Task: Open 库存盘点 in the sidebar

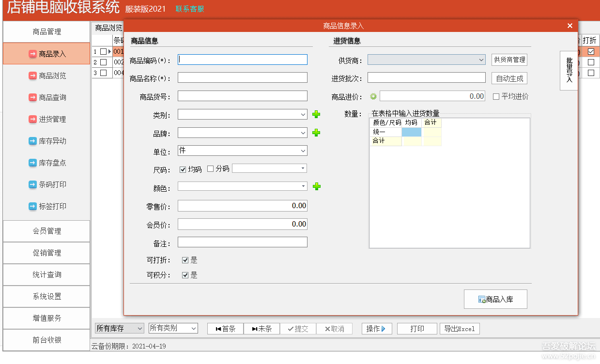Action: click(x=46, y=163)
